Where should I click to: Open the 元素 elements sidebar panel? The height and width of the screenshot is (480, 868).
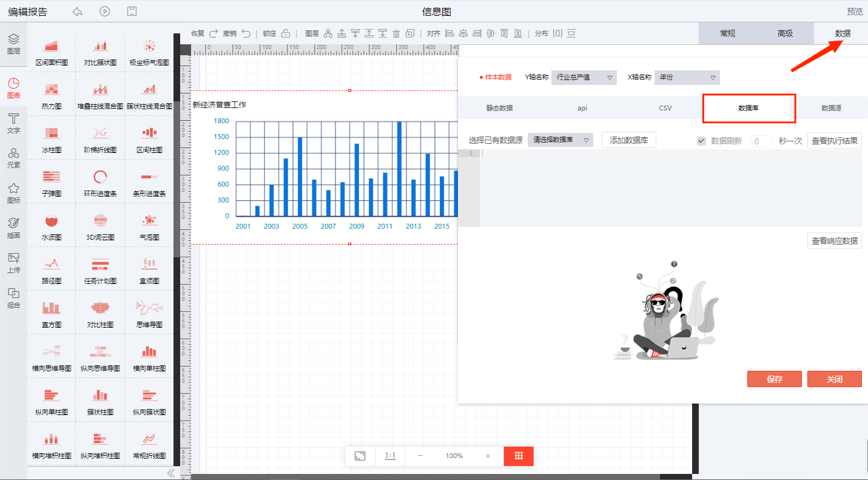click(13, 158)
